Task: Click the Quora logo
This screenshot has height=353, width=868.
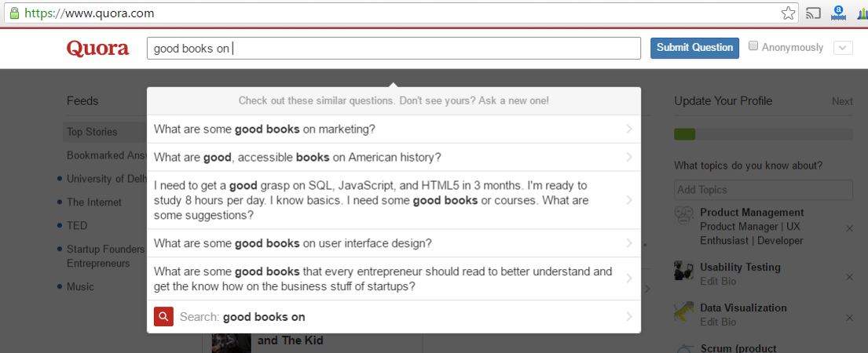Action: pyautogui.click(x=98, y=48)
